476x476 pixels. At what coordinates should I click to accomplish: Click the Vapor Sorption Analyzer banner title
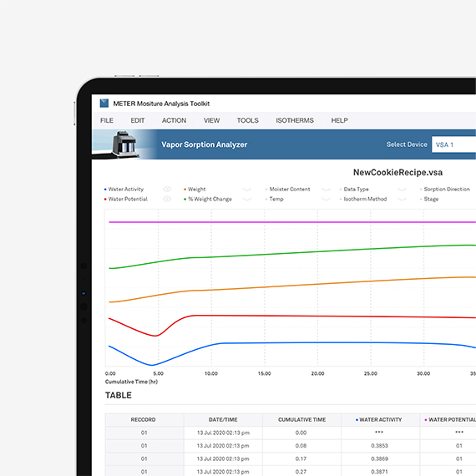[205, 144]
